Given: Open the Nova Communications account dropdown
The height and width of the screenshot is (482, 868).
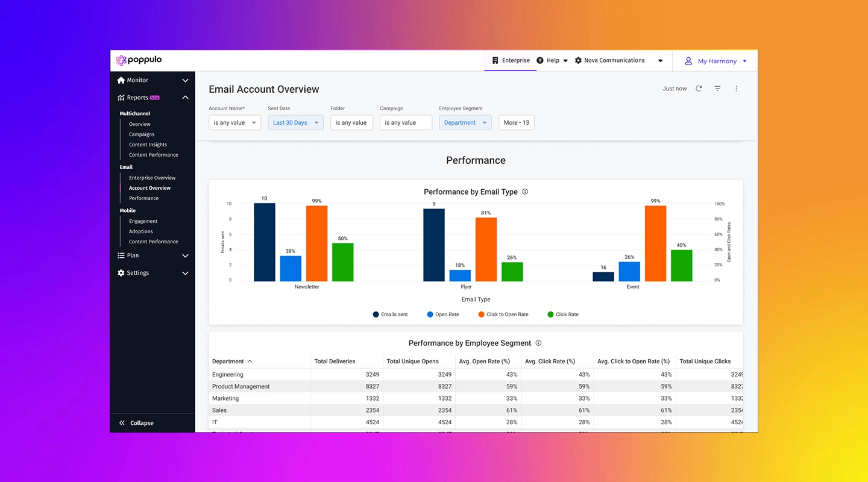Looking at the screenshot, I should [x=618, y=60].
